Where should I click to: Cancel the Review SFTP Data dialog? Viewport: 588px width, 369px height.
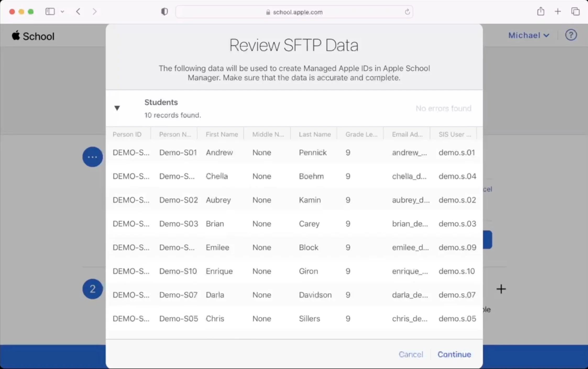(x=411, y=354)
